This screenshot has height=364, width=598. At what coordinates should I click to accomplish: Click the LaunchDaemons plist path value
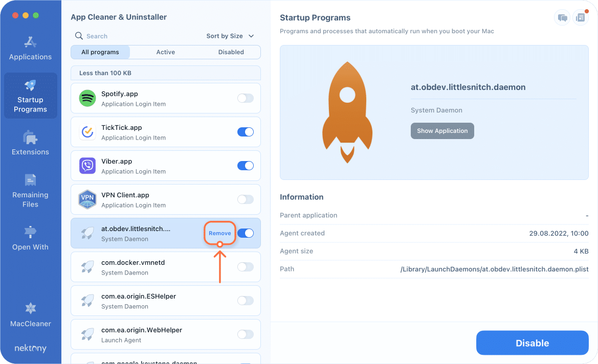(x=494, y=269)
